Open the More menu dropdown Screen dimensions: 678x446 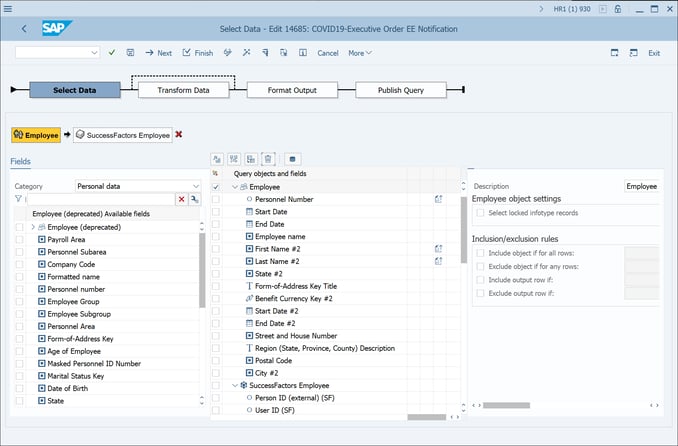[x=360, y=53]
